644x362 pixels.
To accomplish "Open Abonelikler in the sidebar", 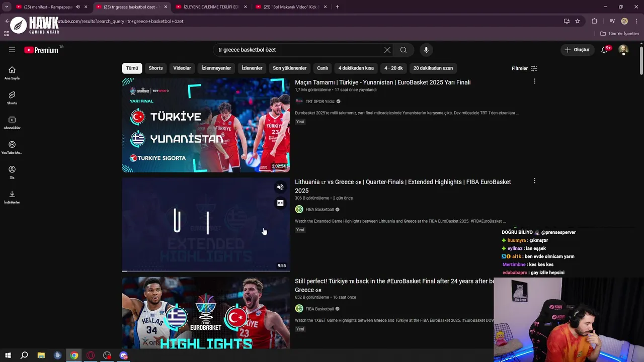I will pos(12,123).
